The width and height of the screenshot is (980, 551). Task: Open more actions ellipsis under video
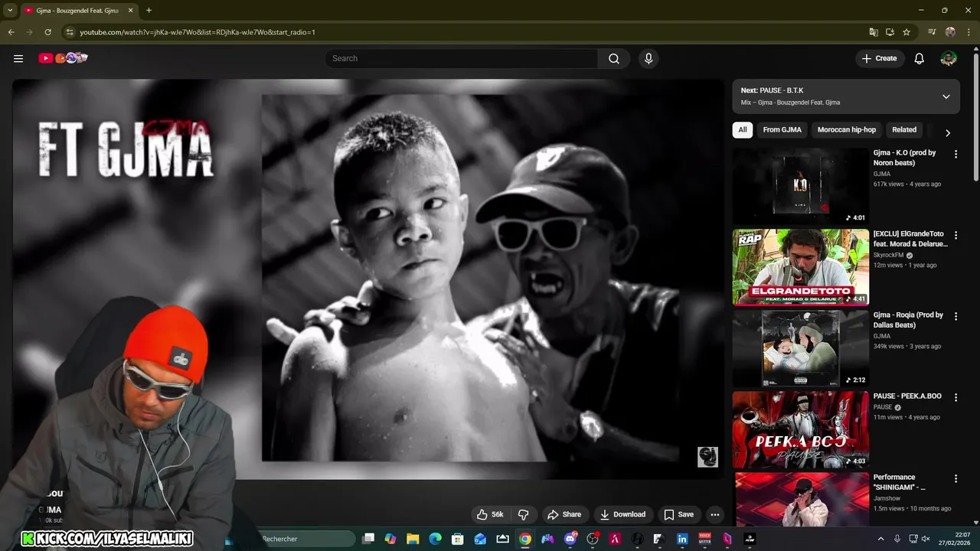click(x=714, y=514)
